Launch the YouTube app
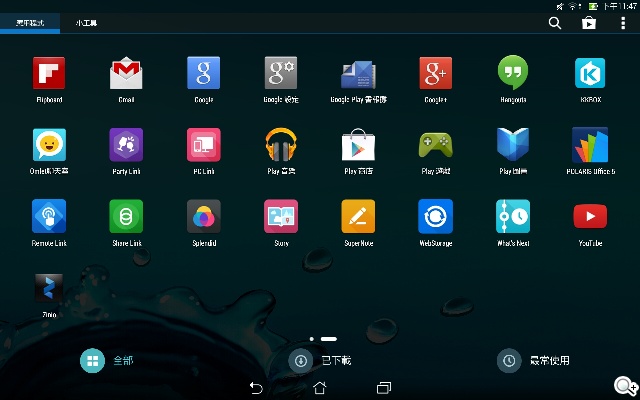640x400 pixels. coord(589,217)
